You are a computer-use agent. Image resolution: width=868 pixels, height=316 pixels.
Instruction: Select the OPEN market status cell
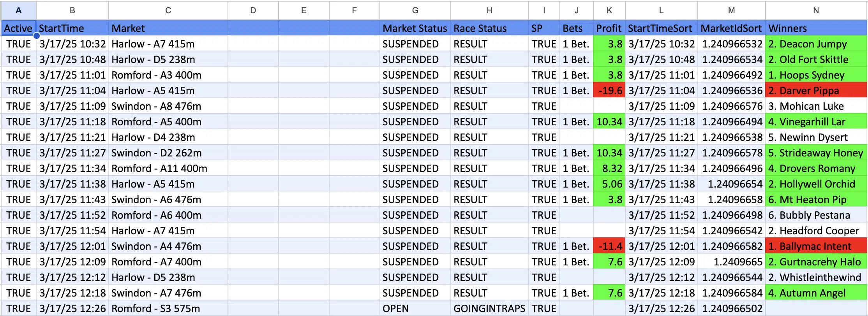(x=415, y=308)
